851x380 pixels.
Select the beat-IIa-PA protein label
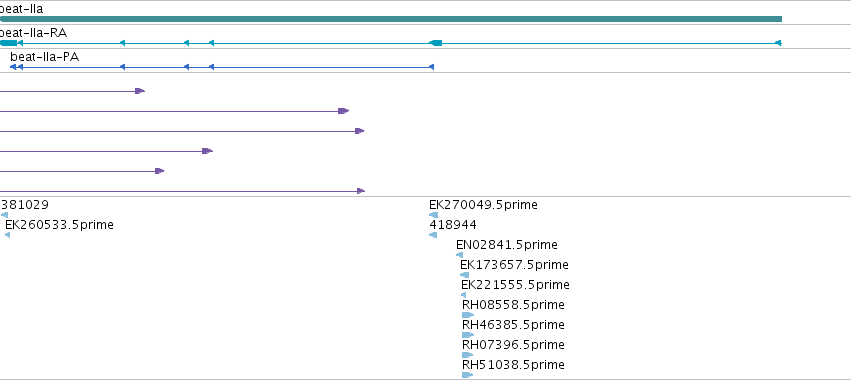pos(45,56)
